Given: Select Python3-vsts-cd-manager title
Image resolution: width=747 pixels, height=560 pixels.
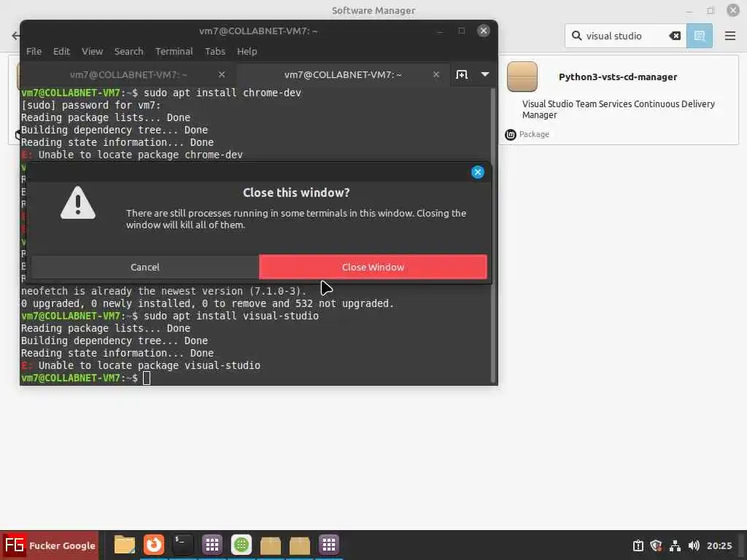Looking at the screenshot, I should [x=617, y=77].
